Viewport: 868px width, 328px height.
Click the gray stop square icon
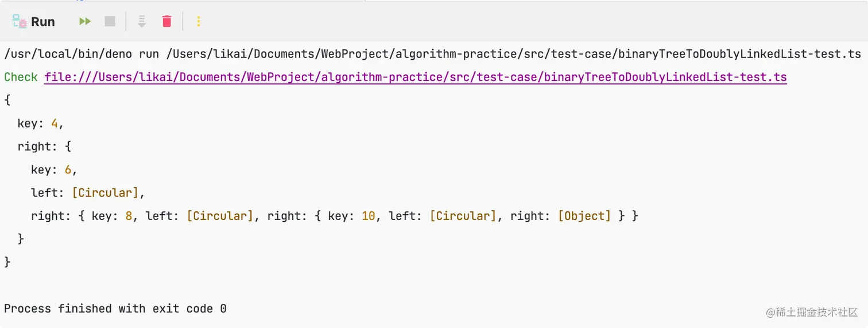coord(110,21)
